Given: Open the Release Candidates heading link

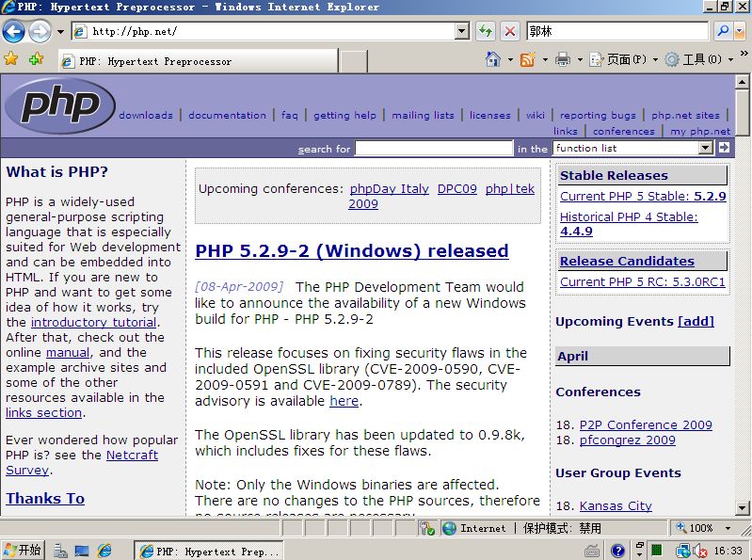Looking at the screenshot, I should coord(628,261).
